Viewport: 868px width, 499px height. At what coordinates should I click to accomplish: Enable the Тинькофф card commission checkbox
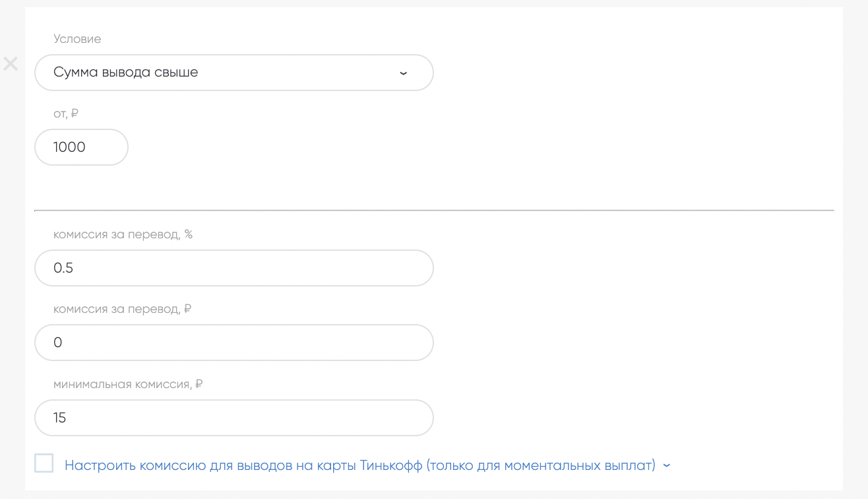(44, 463)
